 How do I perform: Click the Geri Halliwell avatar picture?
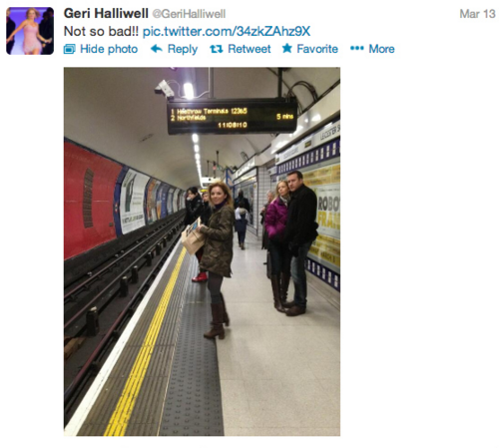(30, 31)
